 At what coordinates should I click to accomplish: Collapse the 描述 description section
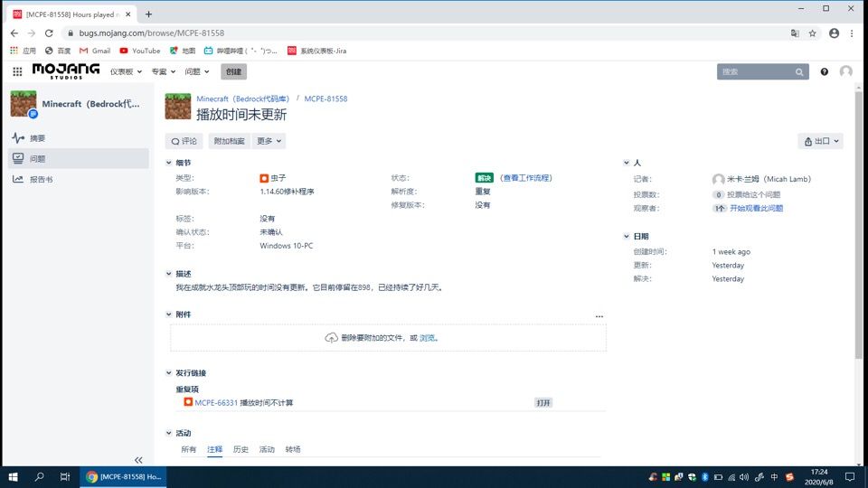(x=169, y=274)
